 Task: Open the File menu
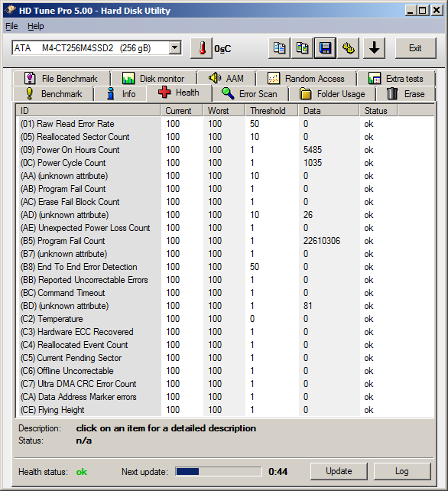[x=11, y=26]
